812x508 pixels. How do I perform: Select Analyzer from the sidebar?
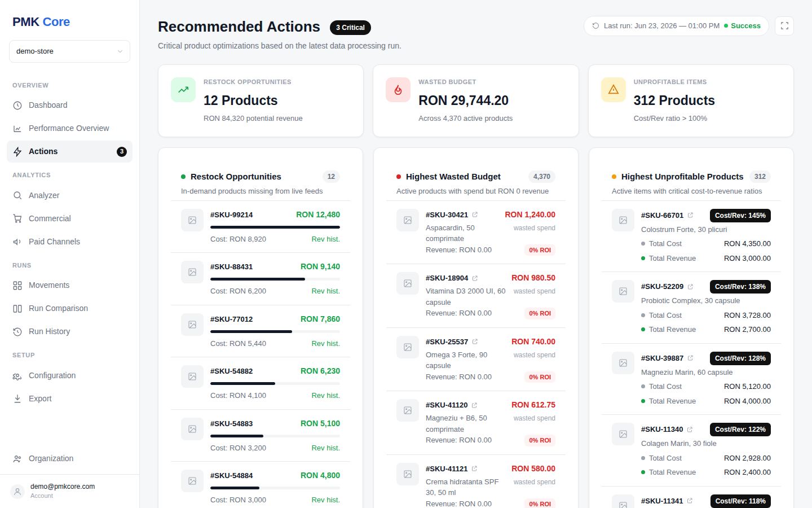click(x=69, y=196)
